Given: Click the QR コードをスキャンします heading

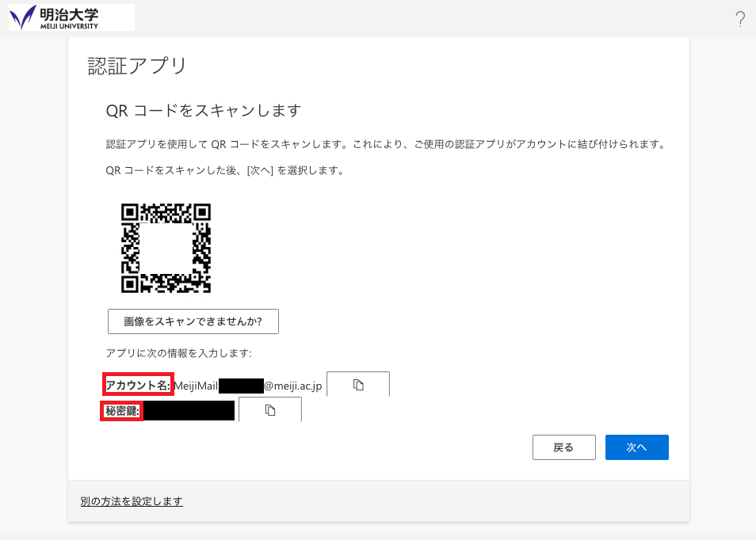Looking at the screenshot, I should click(x=204, y=111).
